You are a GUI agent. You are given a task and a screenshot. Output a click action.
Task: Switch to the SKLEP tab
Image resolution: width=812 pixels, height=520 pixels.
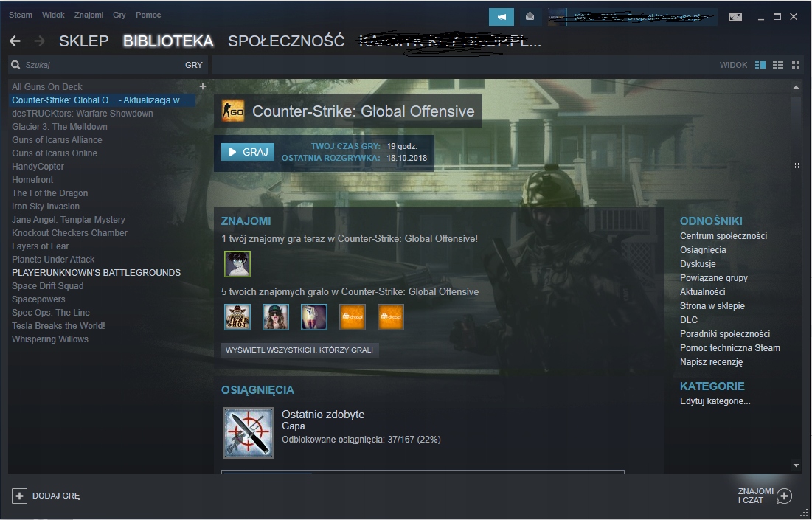click(x=84, y=41)
